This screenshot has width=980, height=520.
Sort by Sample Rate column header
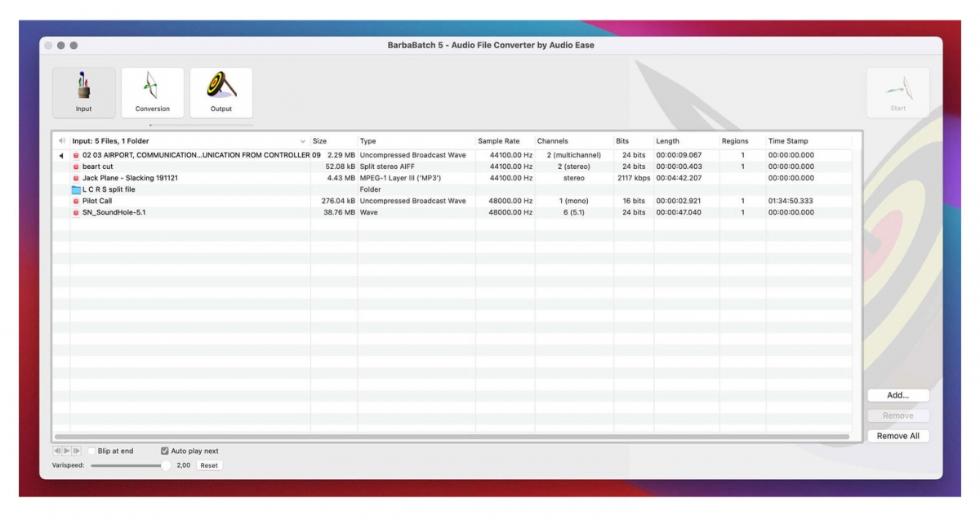(x=499, y=141)
